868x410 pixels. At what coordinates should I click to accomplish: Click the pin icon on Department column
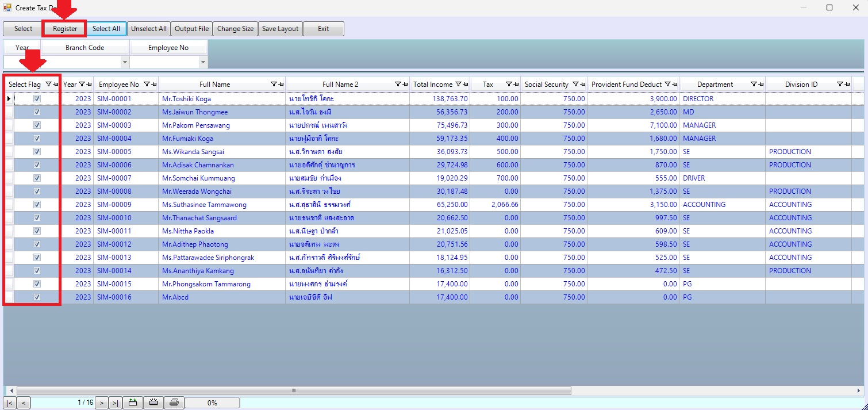(x=761, y=85)
